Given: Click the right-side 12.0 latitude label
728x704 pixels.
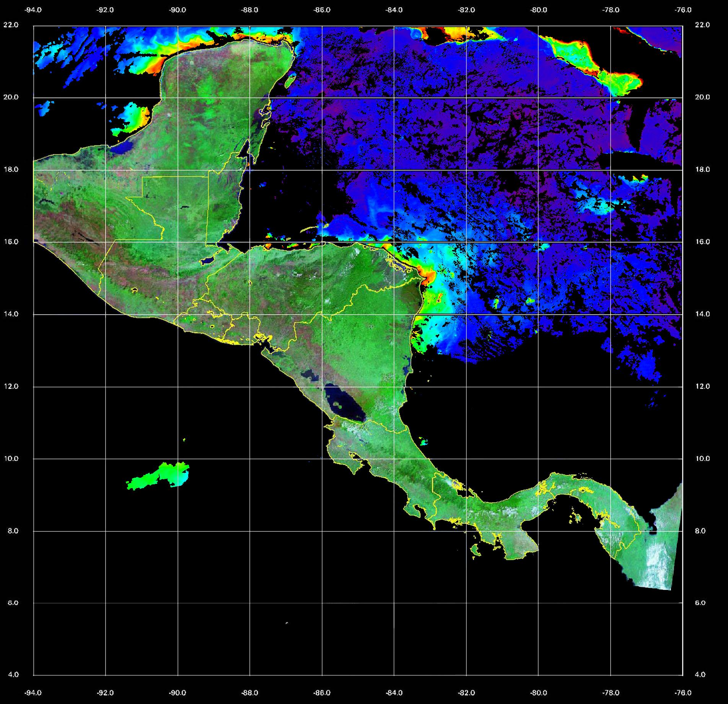Looking at the screenshot, I should (x=702, y=386).
